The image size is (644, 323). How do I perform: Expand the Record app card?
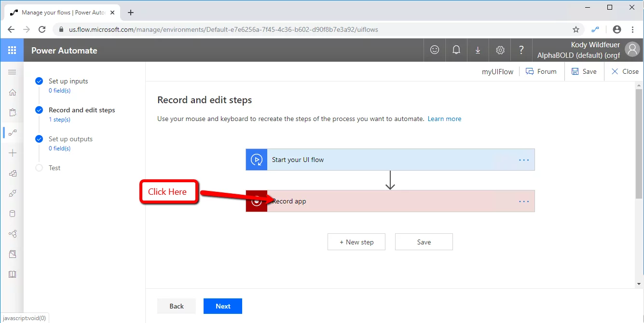point(390,201)
